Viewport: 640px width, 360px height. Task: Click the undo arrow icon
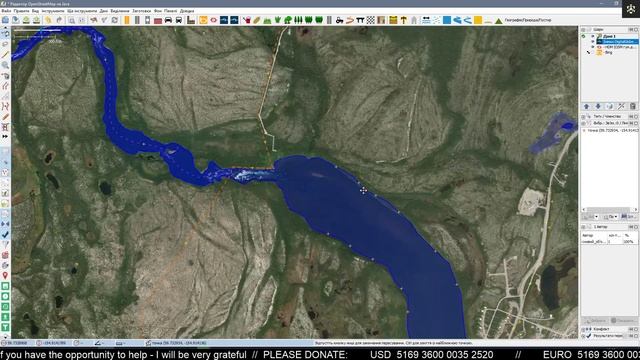[x=49, y=20]
